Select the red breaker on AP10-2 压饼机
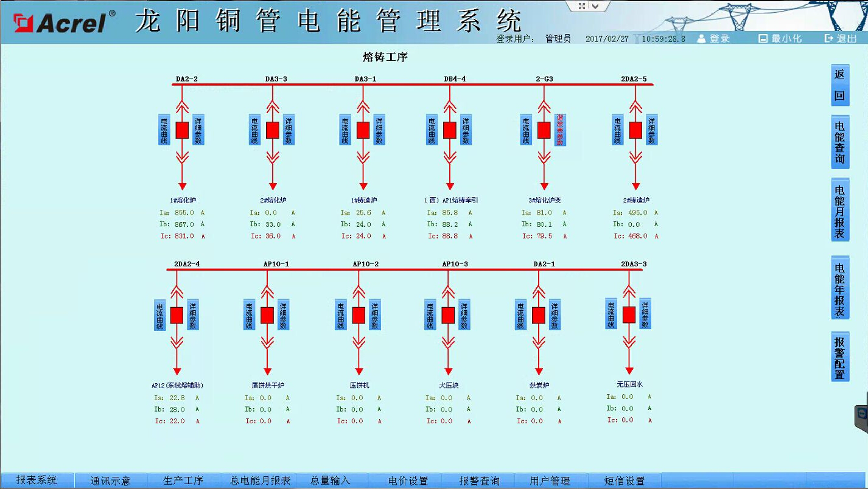 point(359,315)
